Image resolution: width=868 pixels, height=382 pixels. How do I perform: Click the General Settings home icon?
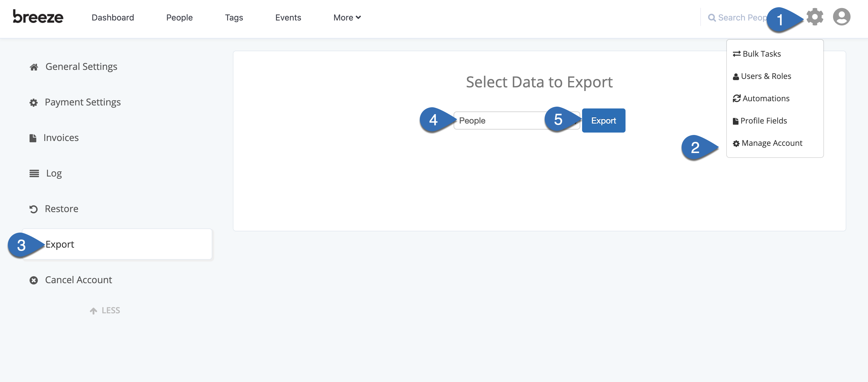33,66
